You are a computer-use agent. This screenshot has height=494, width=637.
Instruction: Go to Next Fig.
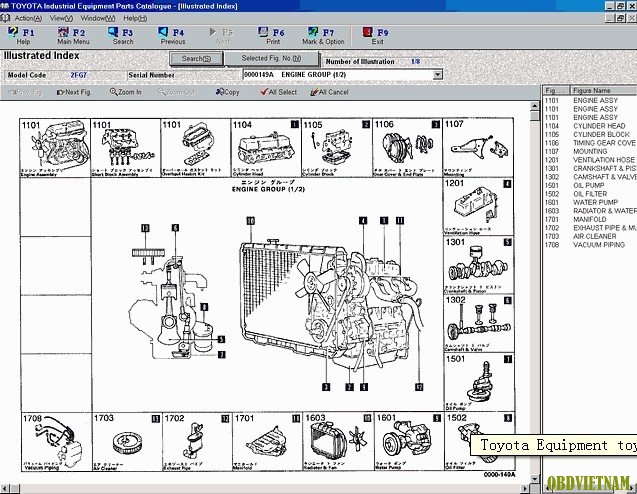pyautogui.click(x=74, y=92)
